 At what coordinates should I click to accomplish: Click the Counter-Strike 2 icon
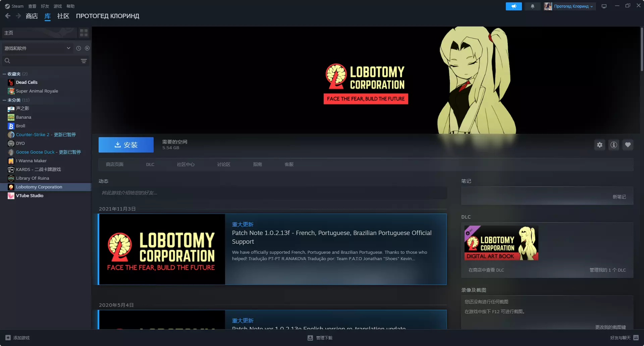(11, 135)
